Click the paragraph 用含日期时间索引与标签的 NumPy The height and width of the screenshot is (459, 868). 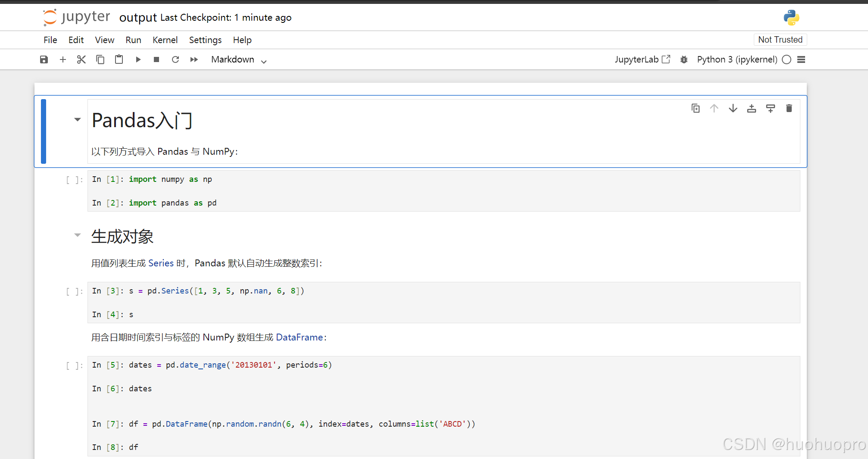coord(209,337)
